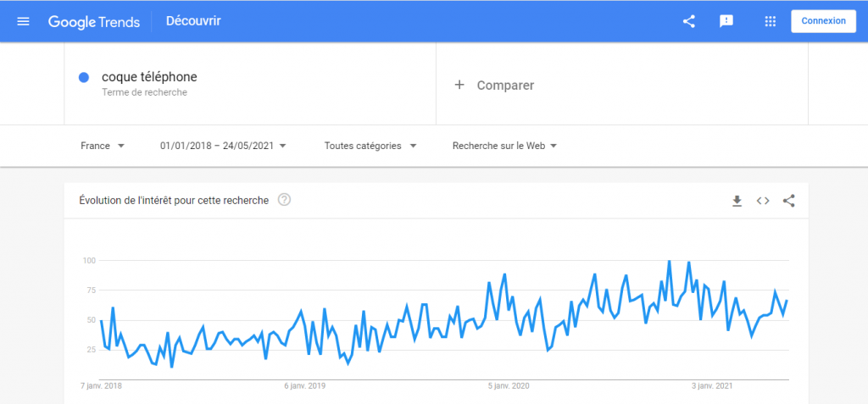
Task: Download the interest chart as CSV
Action: tap(737, 201)
